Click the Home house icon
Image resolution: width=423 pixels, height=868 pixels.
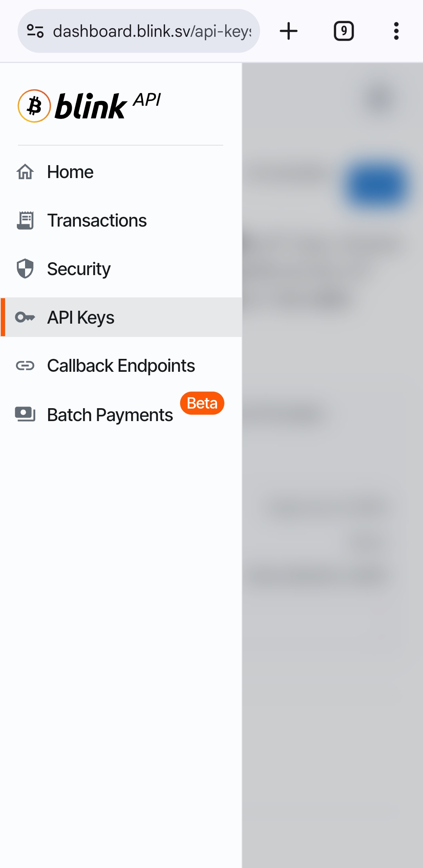coord(25,172)
